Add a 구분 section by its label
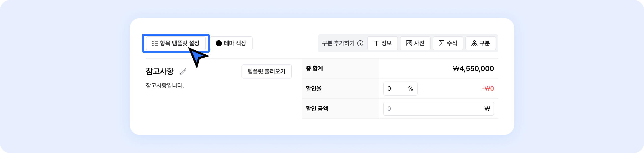The height and width of the screenshot is (153, 644). point(485,43)
